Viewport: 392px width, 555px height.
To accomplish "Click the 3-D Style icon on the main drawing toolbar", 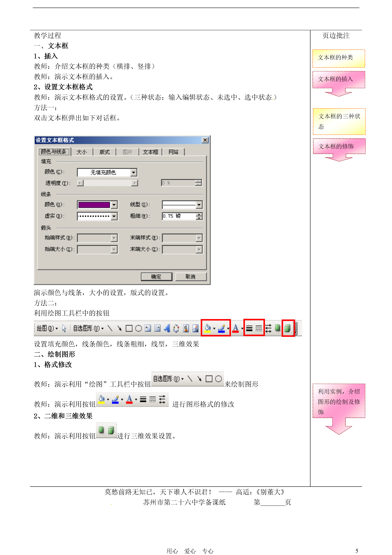I will click(x=287, y=328).
